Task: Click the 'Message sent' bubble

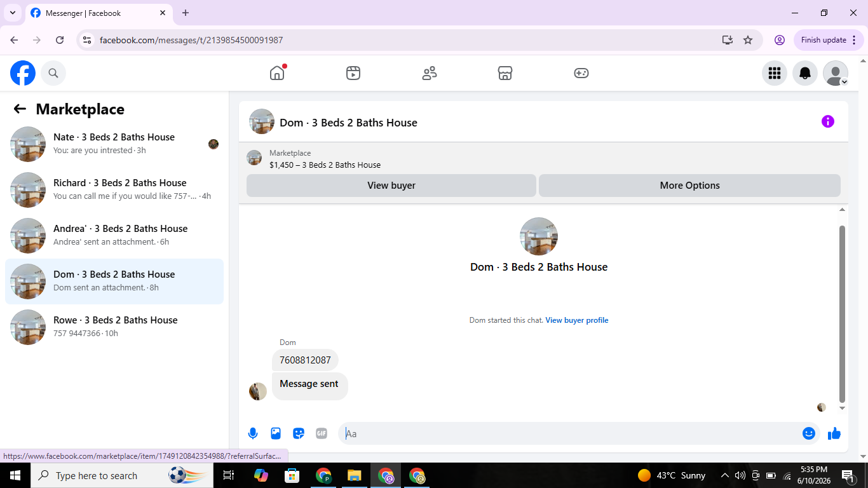Action: [x=309, y=386]
